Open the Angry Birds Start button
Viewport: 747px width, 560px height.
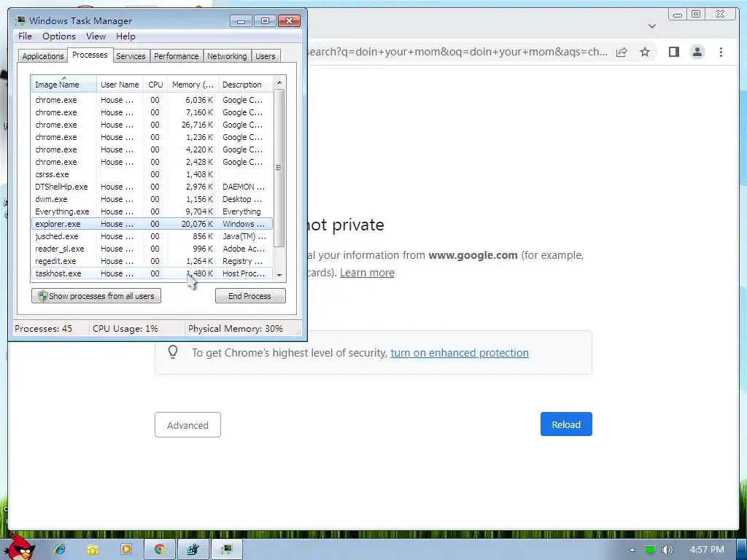[x=21, y=548]
